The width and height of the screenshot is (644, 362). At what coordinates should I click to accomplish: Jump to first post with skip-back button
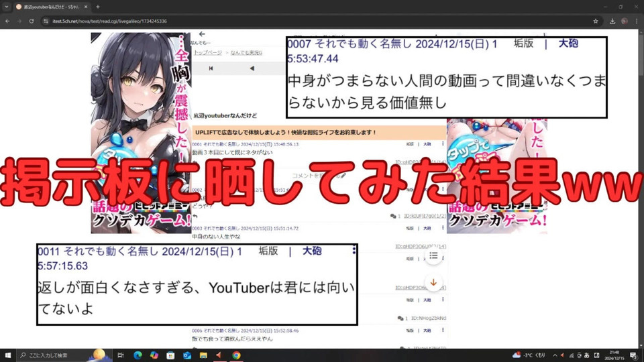pyautogui.click(x=211, y=68)
